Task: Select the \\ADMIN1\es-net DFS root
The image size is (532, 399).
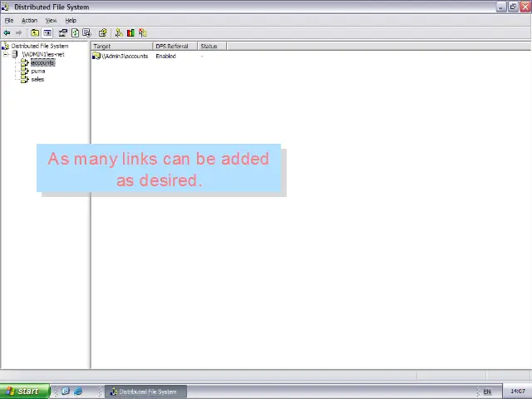Action: click(43, 54)
